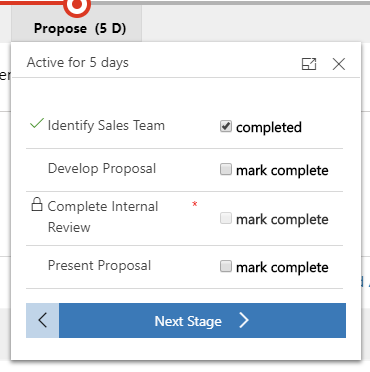Click the Next Stage button

202,320
